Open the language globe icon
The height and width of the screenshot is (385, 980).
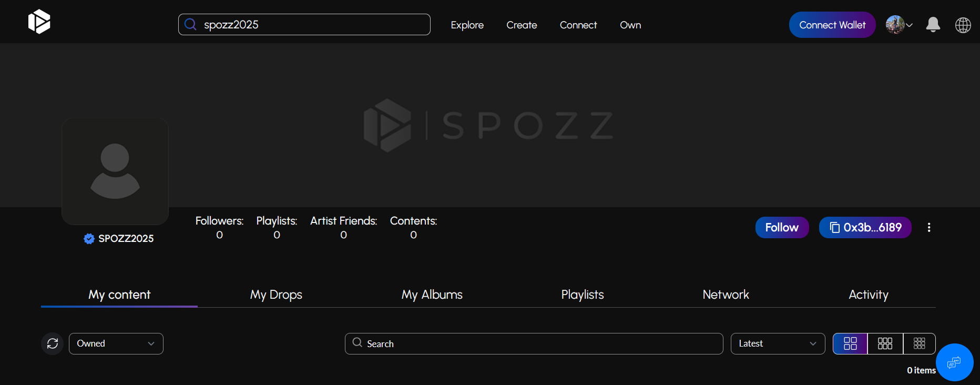click(963, 25)
